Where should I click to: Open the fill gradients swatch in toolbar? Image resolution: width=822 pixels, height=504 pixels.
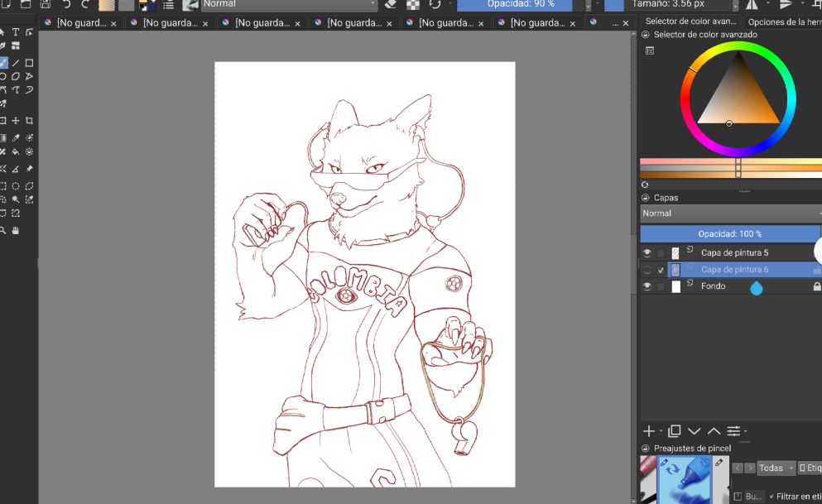coord(107,5)
